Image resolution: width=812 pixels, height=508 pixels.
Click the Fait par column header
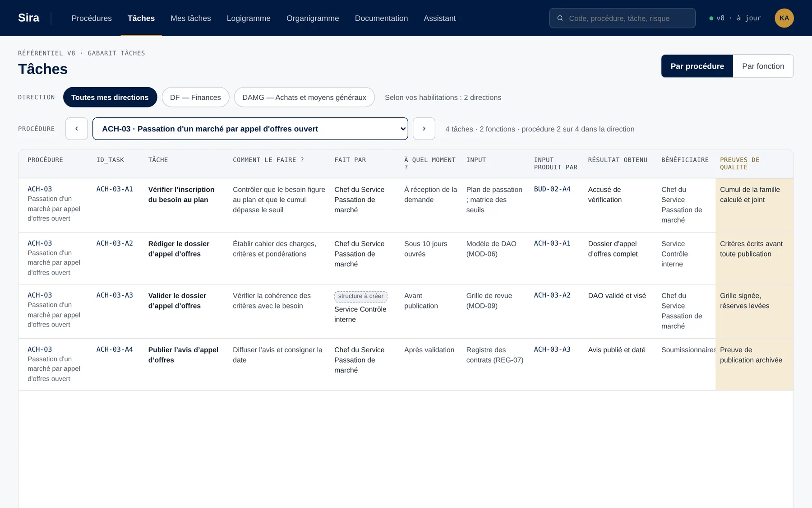[x=350, y=160]
